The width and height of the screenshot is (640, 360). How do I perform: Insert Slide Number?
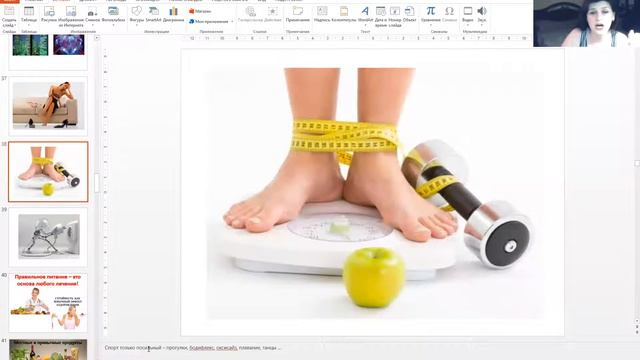click(x=395, y=16)
